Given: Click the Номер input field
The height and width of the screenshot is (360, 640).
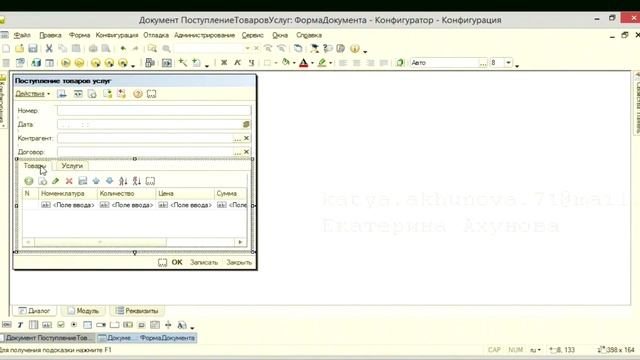Looking at the screenshot, I should (154, 111).
